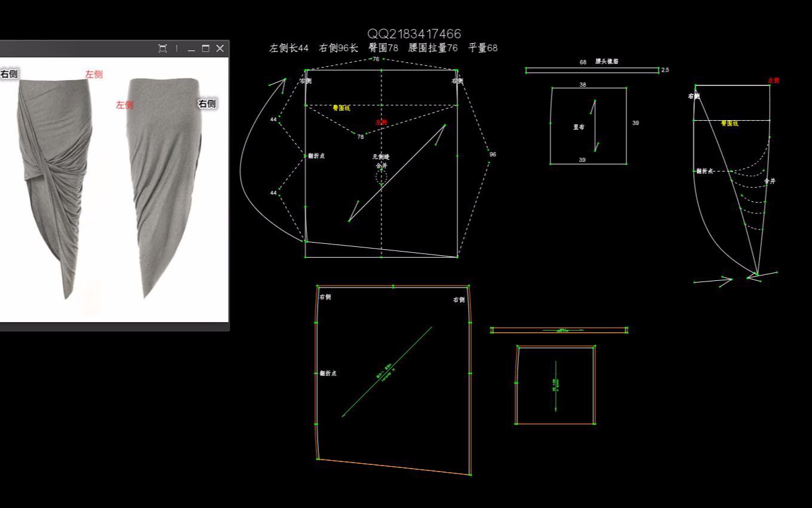
Task: Click the 38 lining width dimension
Action: [x=583, y=85]
